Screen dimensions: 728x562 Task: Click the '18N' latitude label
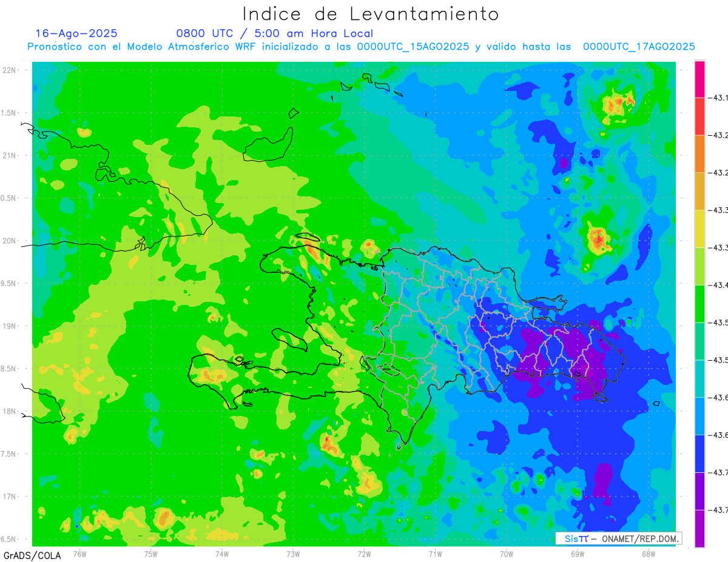coord(10,412)
